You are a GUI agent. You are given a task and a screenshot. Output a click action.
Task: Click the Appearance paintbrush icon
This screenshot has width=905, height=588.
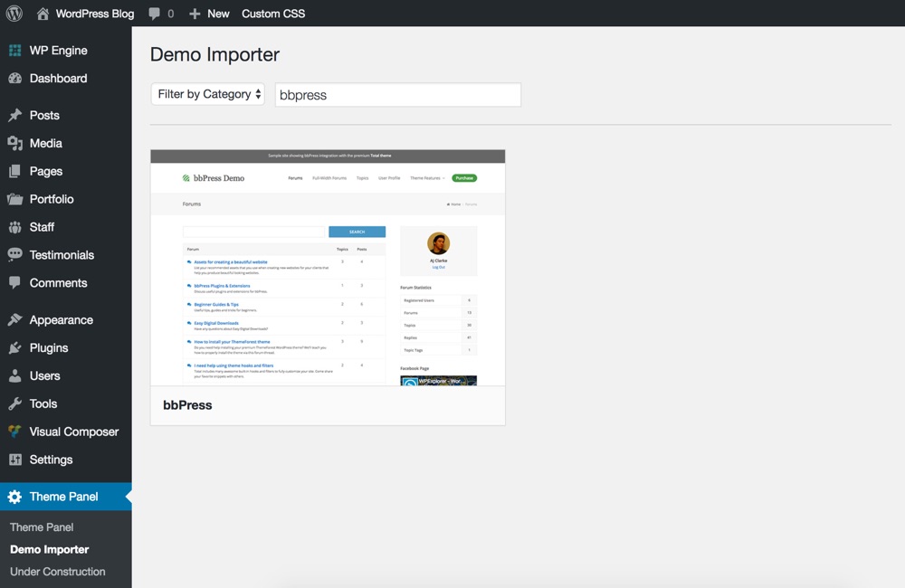[15, 319]
